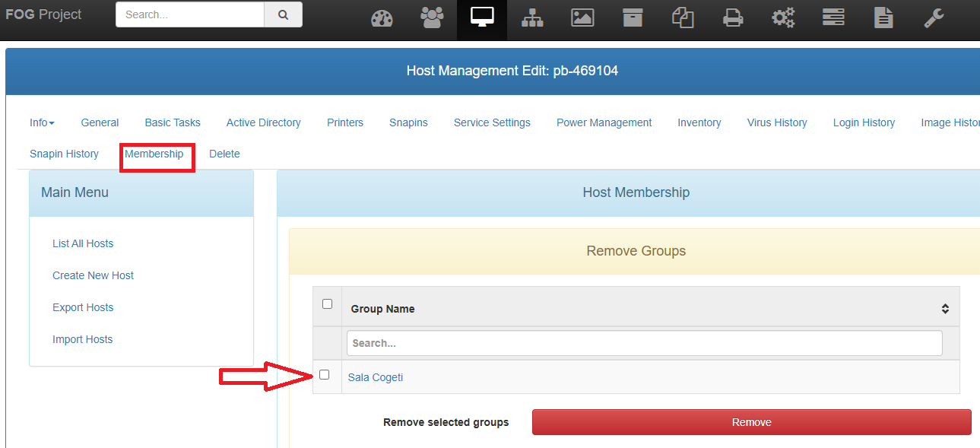Open the Dashboard gauge icon
Screen dimensions: 980x448
[x=382, y=18]
